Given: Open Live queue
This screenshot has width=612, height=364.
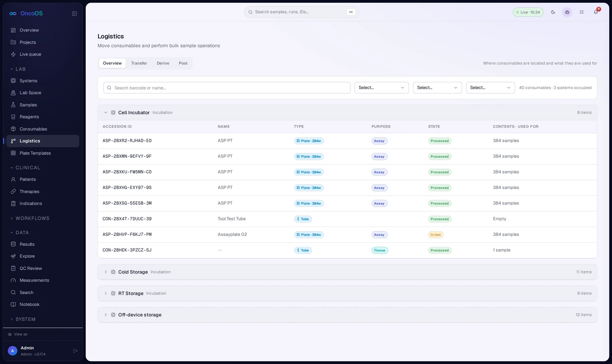Looking at the screenshot, I should (x=43, y=54).
